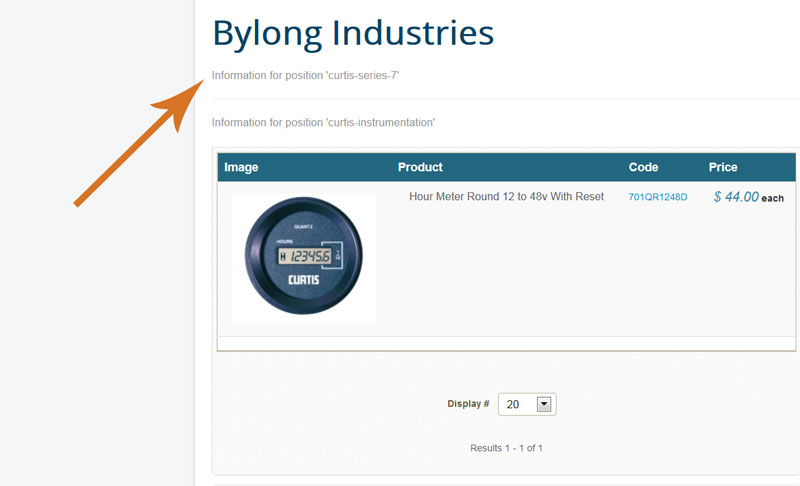Open the Curtis hour meter product image
The image size is (800, 486).
point(304,257)
